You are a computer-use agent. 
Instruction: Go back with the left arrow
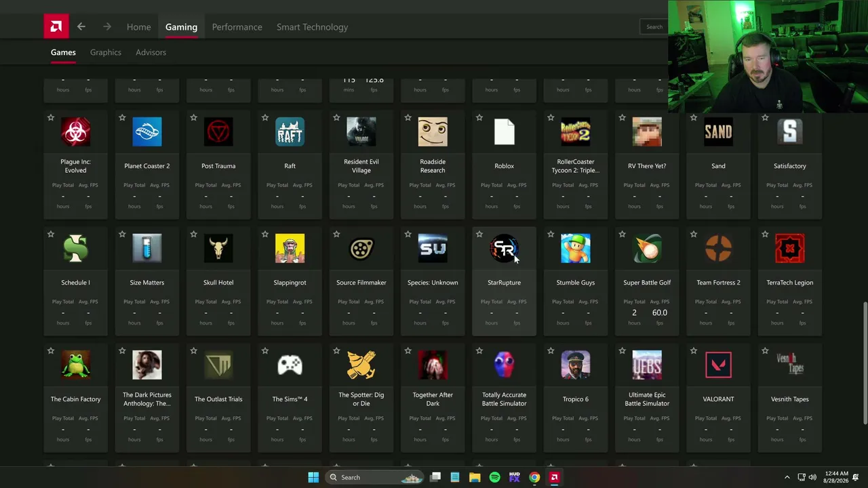click(x=81, y=27)
